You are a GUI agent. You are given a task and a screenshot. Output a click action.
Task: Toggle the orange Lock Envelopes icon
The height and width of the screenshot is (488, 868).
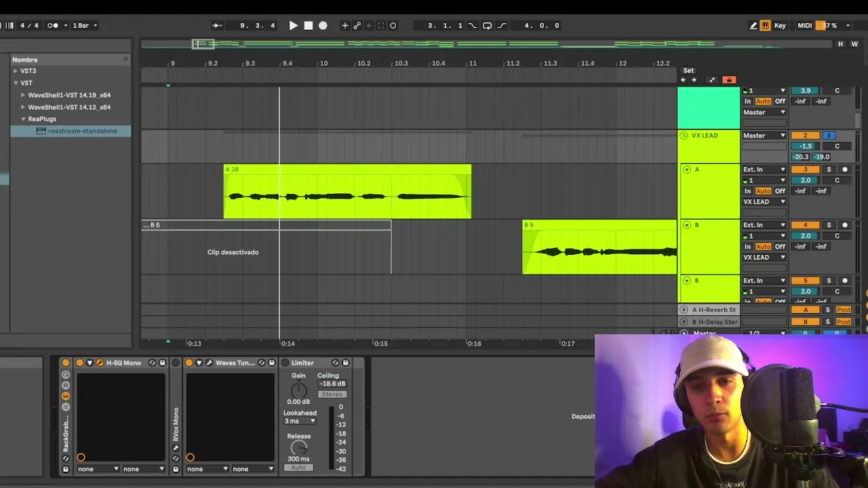coord(729,80)
